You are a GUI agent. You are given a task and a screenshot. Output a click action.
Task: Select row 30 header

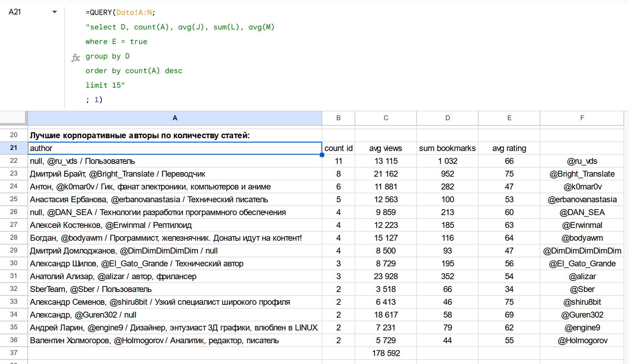click(x=14, y=263)
